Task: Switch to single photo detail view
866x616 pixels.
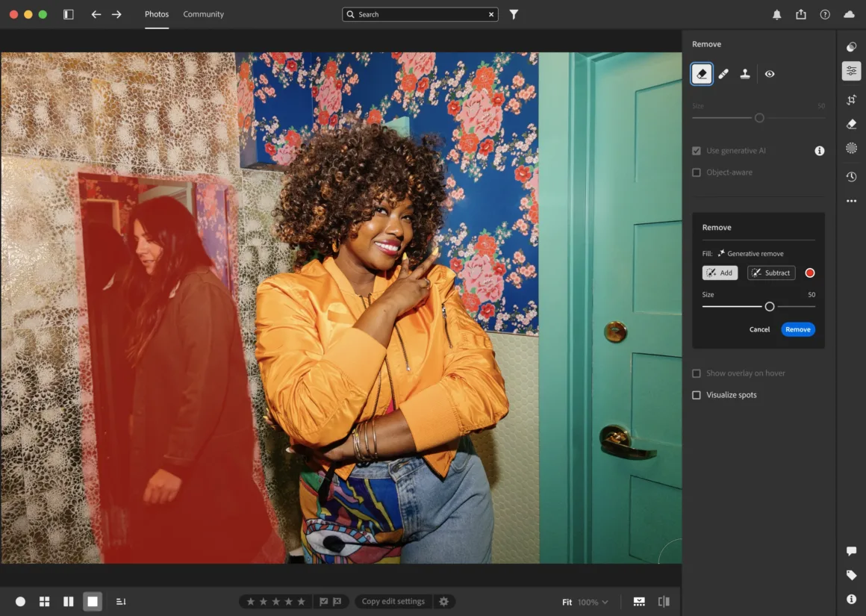Action: [93, 602]
